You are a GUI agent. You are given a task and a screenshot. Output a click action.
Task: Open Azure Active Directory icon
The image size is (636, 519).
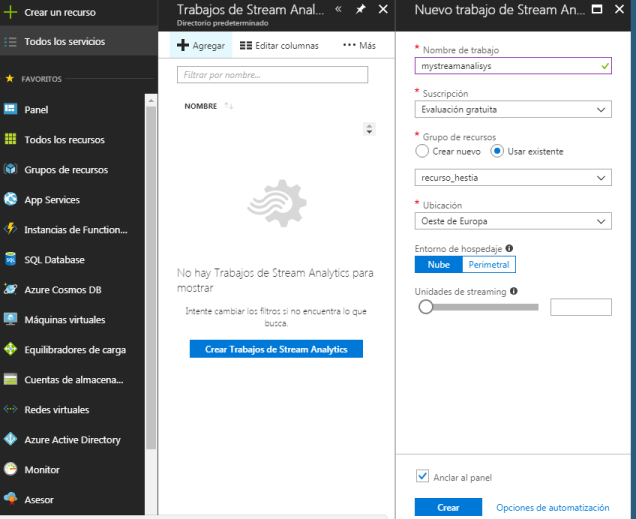pos(11,440)
